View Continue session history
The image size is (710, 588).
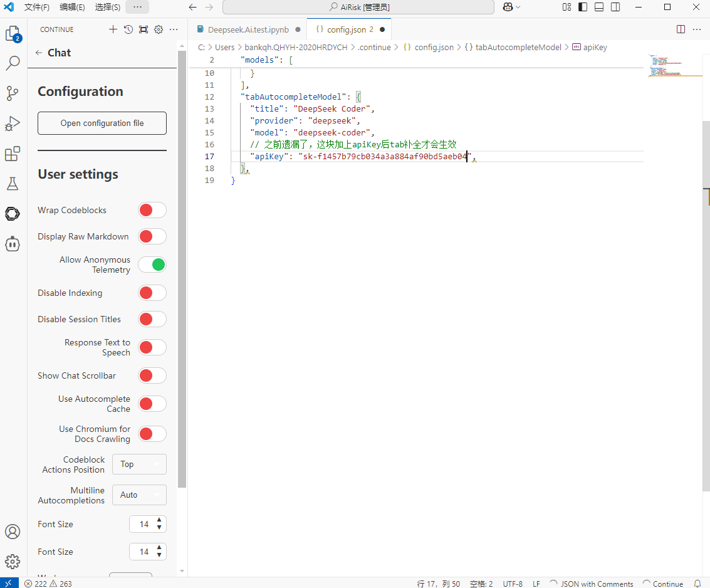pos(128,29)
